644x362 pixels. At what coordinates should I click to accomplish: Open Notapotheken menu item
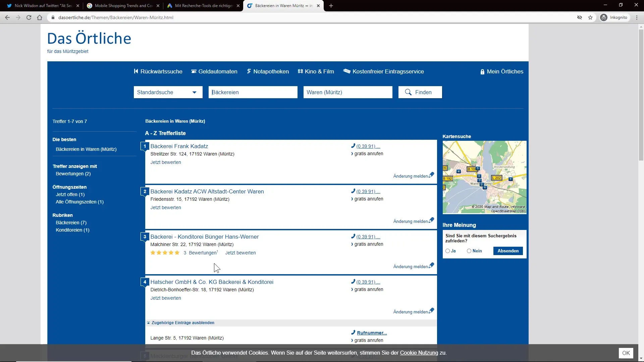click(267, 71)
